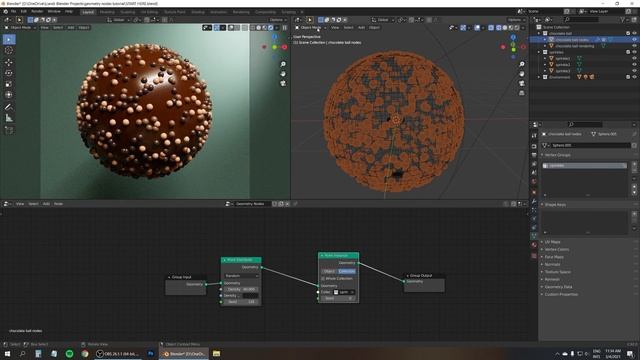Open the Edit menu in top bar

click(x=24, y=11)
